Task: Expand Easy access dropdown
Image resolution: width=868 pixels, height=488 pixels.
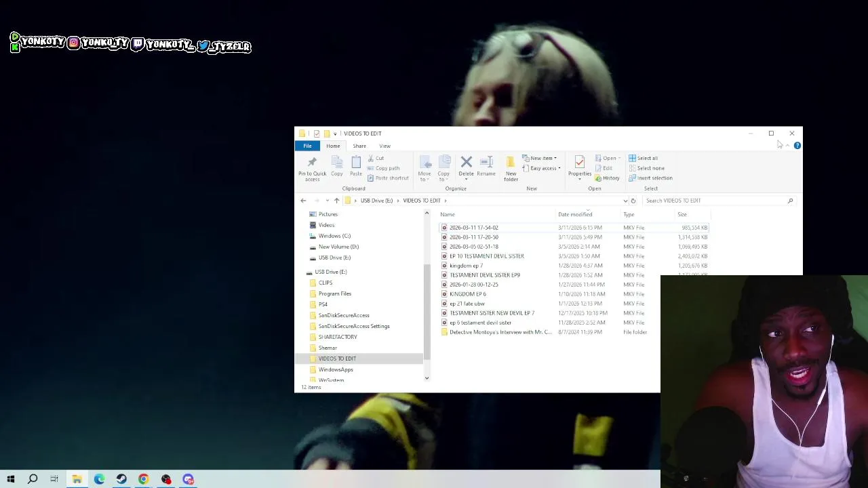Action: click(x=541, y=168)
